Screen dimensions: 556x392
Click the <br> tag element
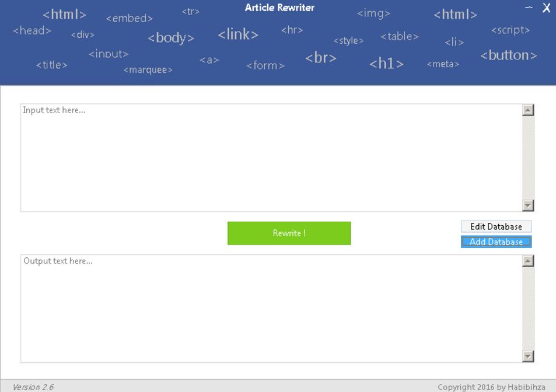coord(320,58)
